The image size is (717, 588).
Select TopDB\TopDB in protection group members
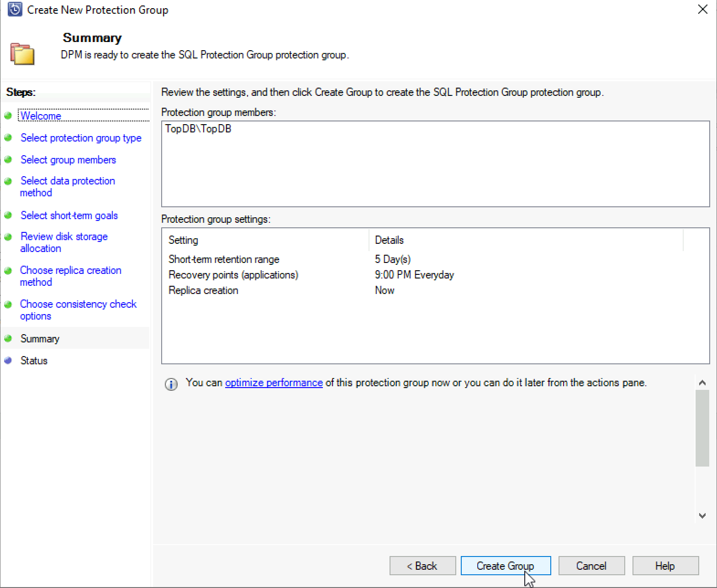pos(198,129)
